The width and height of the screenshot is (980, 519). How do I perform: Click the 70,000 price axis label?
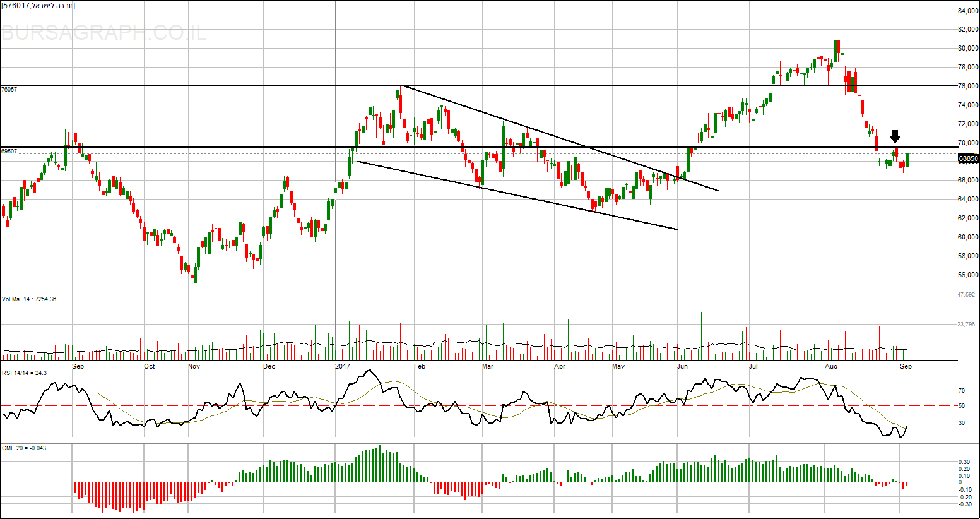[968, 143]
